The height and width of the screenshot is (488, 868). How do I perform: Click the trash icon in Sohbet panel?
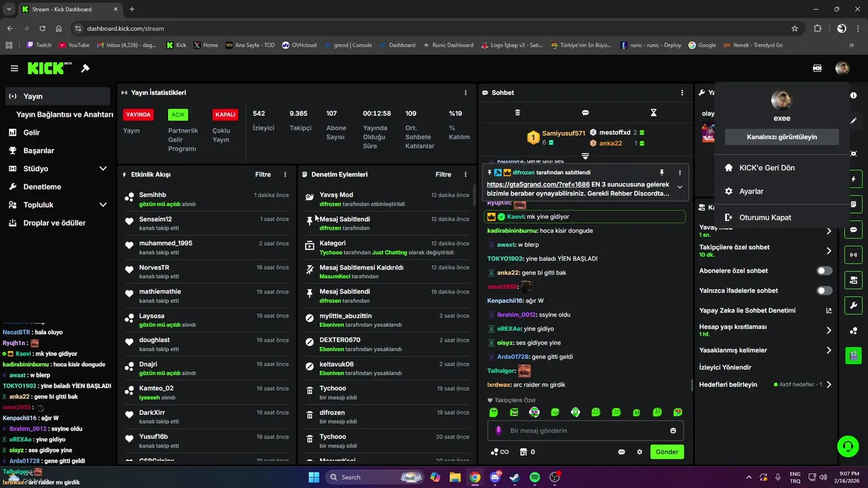(x=517, y=113)
